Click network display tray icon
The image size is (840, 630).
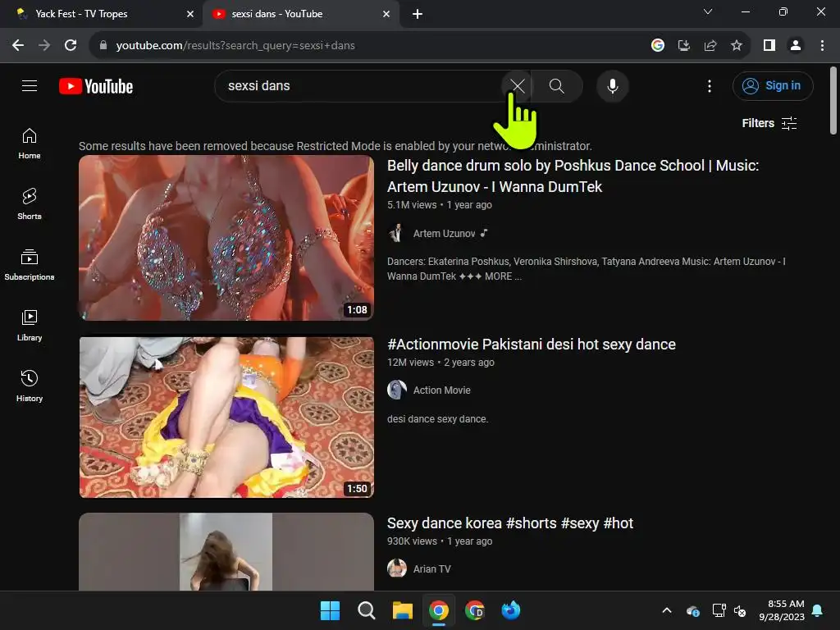[x=719, y=610]
